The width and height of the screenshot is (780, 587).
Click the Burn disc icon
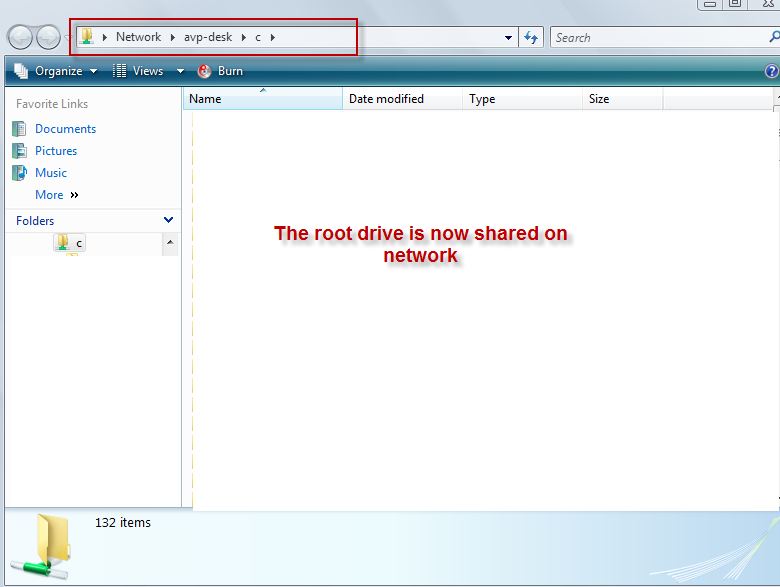pos(205,71)
